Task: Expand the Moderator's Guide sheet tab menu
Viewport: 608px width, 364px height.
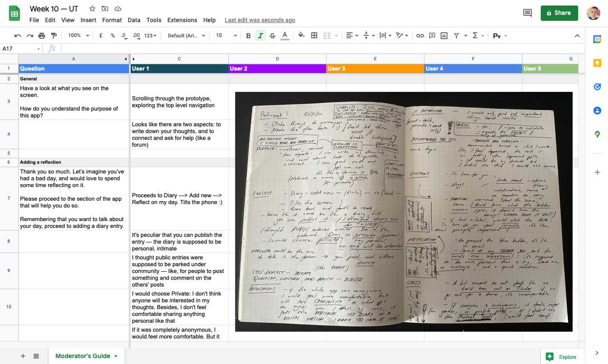Action: pyautogui.click(x=115, y=356)
